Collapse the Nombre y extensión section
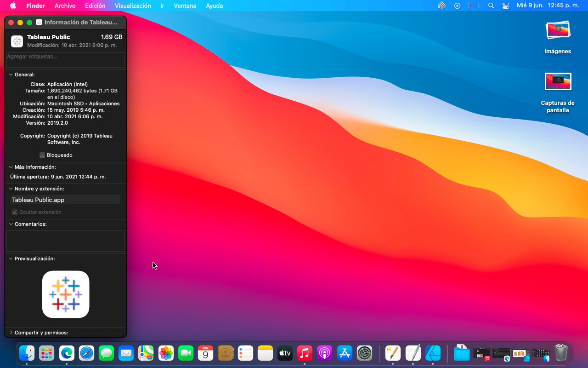Image resolution: width=588 pixels, height=368 pixels. click(11, 189)
